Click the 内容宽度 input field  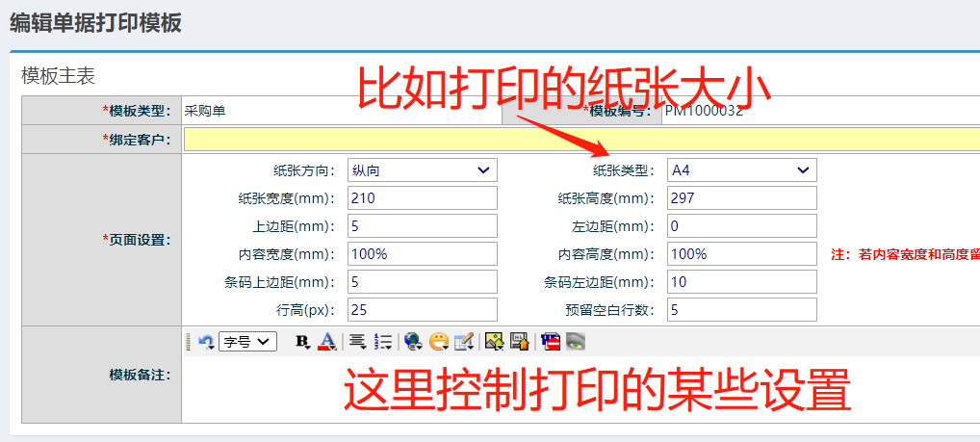pos(423,254)
